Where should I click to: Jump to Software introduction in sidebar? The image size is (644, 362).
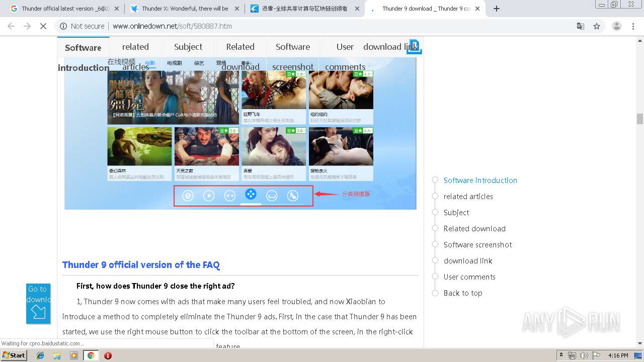480,180
